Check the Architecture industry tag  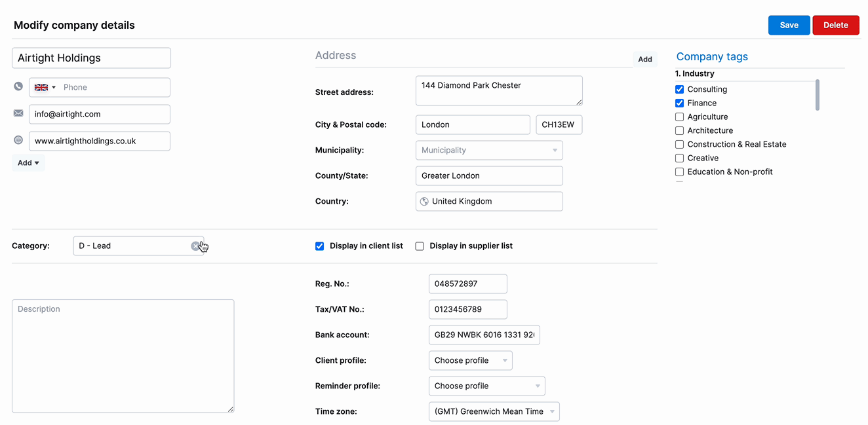679,130
